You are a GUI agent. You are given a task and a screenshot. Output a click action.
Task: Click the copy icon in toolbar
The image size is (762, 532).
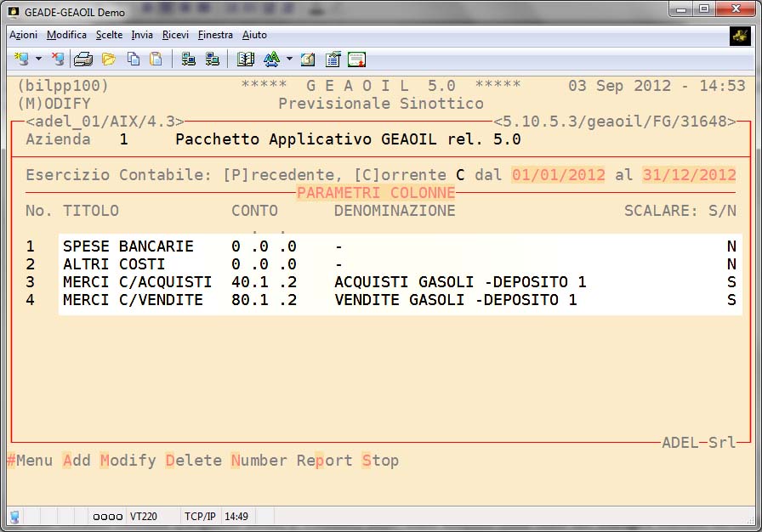click(134, 59)
